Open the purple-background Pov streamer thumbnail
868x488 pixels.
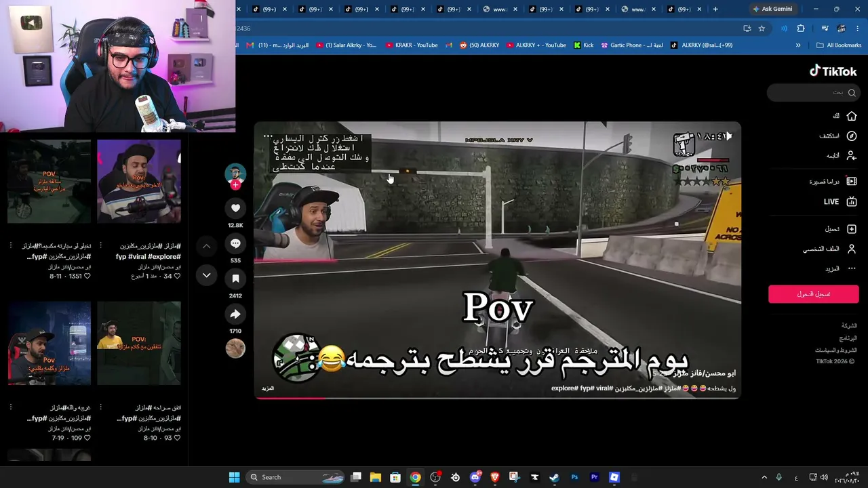pyautogui.click(x=139, y=182)
